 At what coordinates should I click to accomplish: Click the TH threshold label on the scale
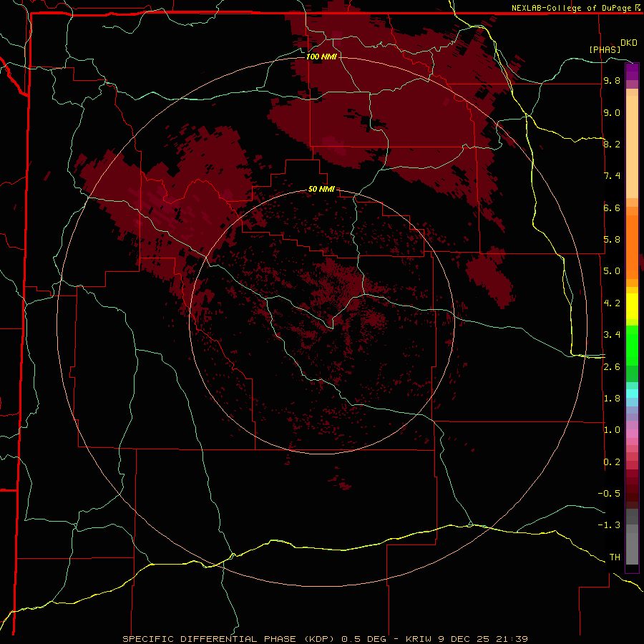(615, 557)
